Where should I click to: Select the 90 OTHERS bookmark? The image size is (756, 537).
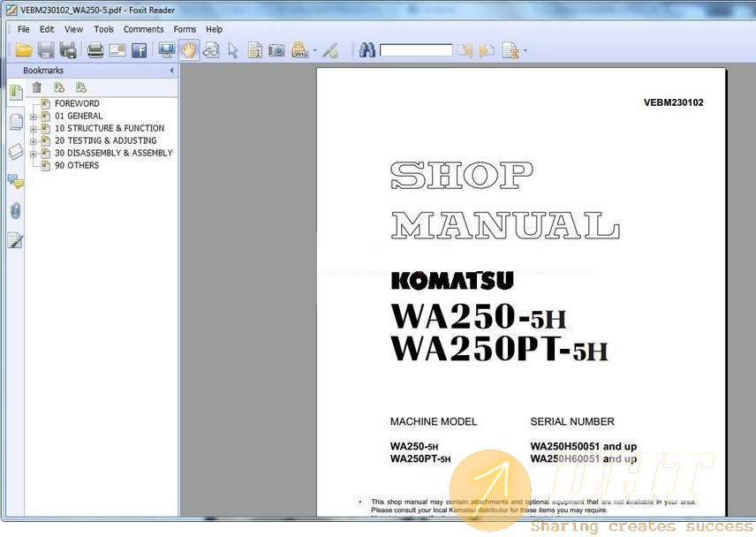point(77,165)
